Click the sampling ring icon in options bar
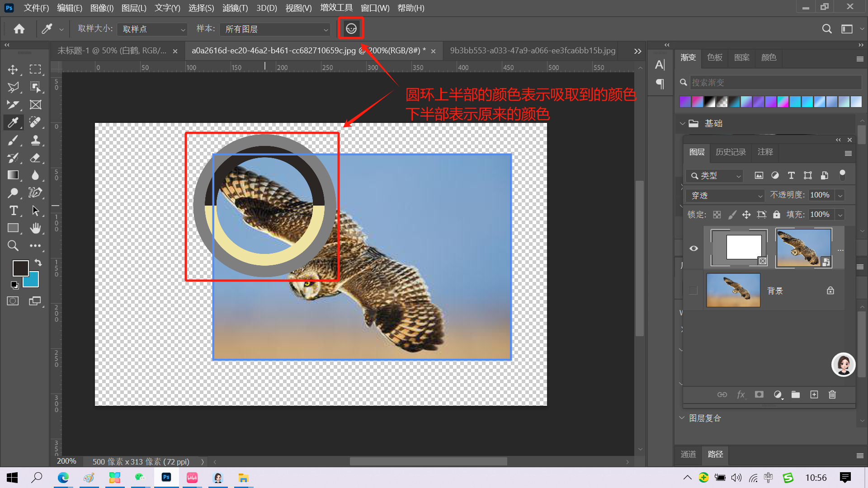The height and width of the screenshot is (488, 868). pyautogui.click(x=351, y=29)
